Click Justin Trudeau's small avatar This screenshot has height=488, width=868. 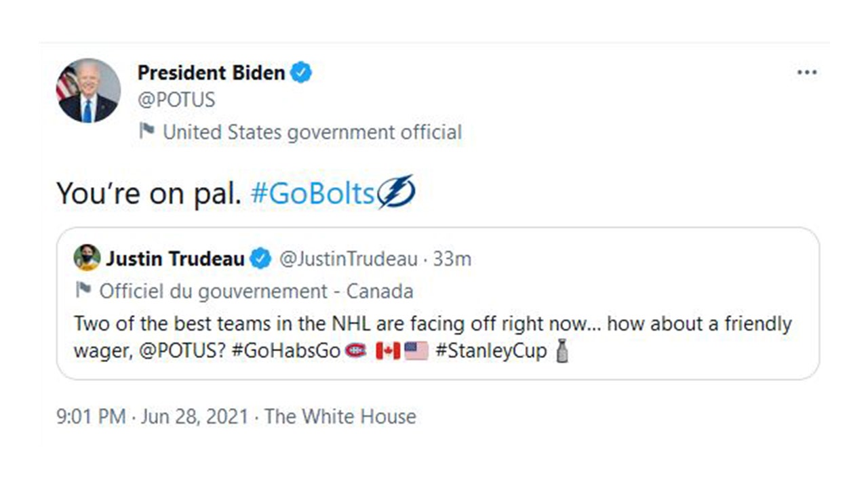click(x=87, y=258)
